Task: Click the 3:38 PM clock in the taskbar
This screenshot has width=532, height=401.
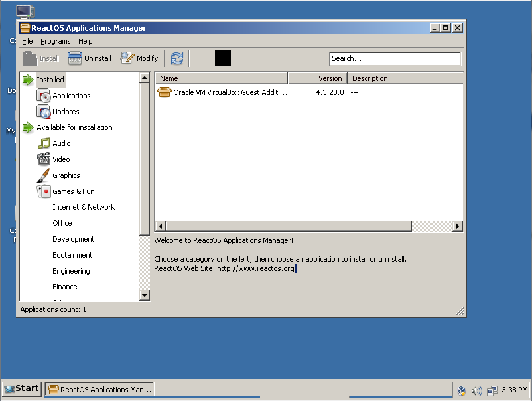Action: 514,390
